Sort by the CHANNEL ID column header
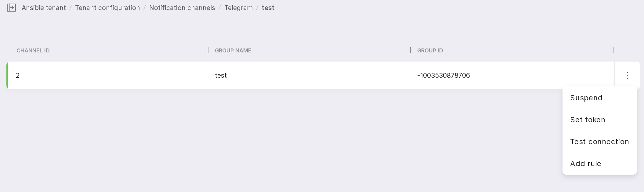The image size is (644, 192). (33, 51)
